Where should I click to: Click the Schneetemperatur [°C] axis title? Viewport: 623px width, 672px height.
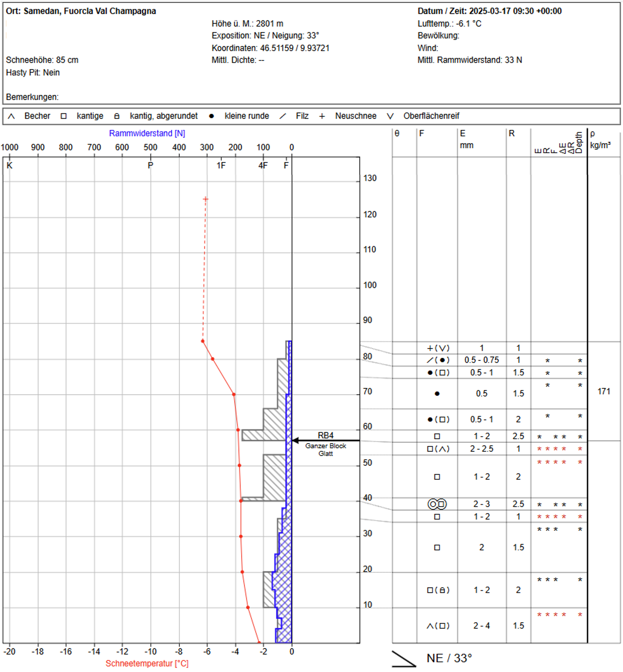click(147, 664)
